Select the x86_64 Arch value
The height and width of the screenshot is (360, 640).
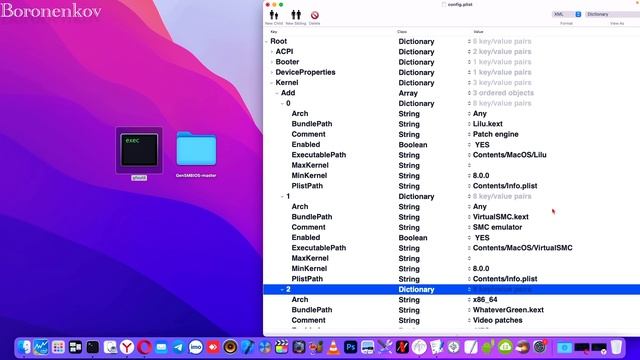pyautogui.click(x=485, y=300)
